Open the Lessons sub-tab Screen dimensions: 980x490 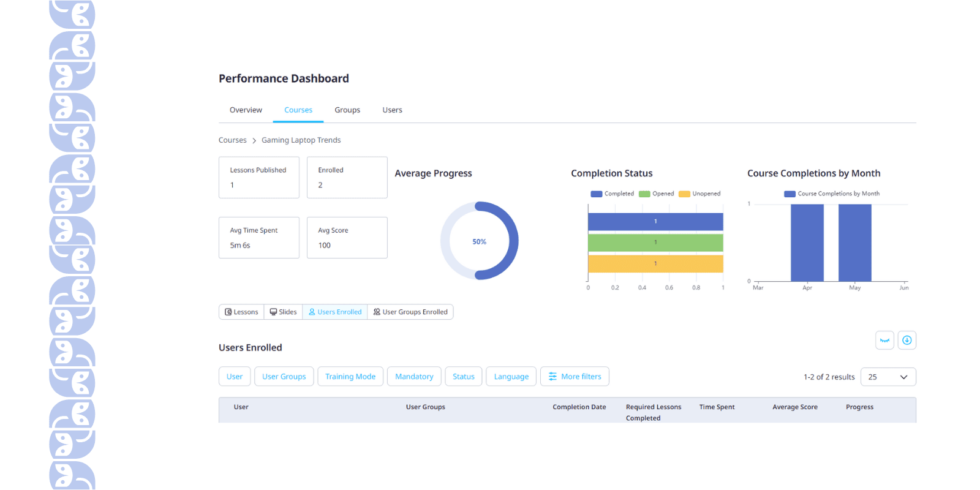click(241, 312)
